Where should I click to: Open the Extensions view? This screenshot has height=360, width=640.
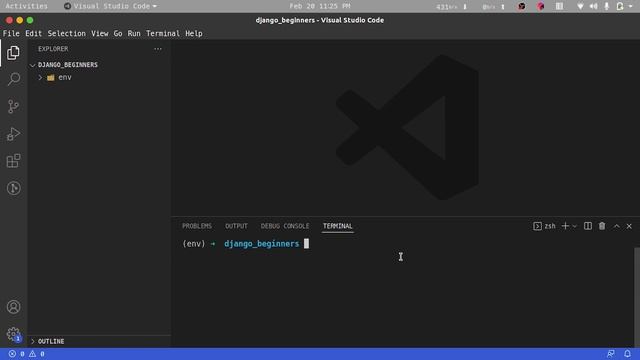point(13,161)
